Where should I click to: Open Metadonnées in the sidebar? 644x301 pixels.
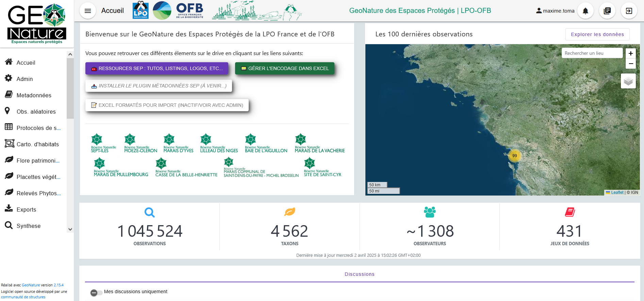coord(34,95)
